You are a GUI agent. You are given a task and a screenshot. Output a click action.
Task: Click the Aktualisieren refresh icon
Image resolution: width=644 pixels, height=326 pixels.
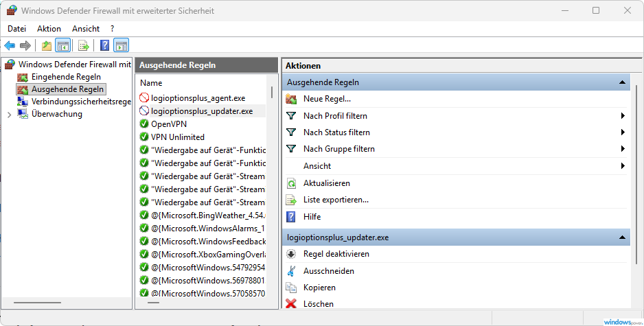pyautogui.click(x=291, y=183)
